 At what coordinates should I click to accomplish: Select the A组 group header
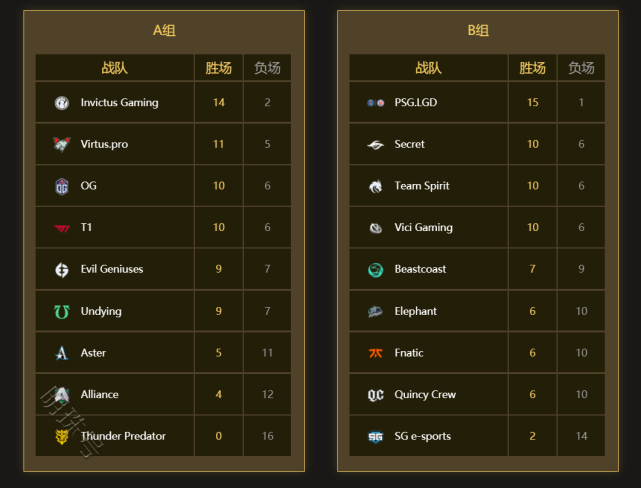[x=164, y=31]
